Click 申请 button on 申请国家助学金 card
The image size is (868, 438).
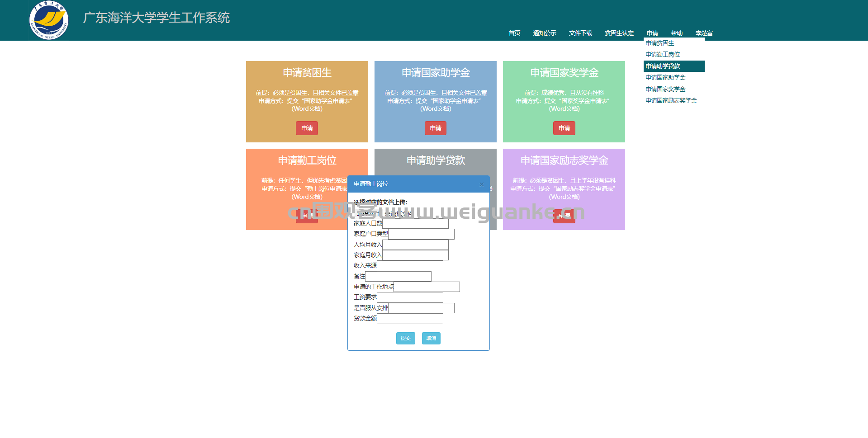pos(436,128)
